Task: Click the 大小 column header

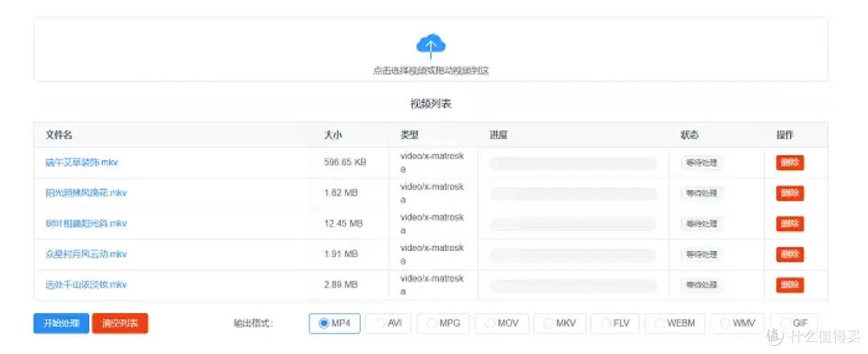Action: pos(333,135)
